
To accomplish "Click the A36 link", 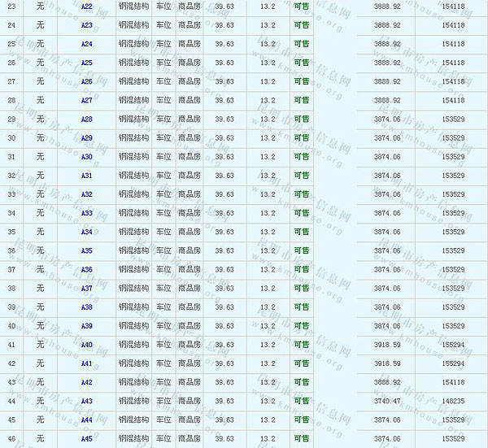I will pos(87,269).
